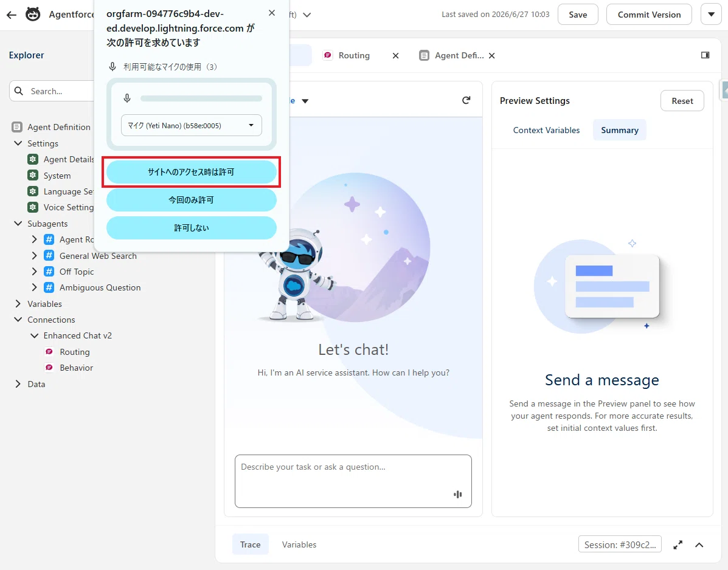Open the マイク (Yeti Nano) device dropdown
Screen dimensions: 728x570
point(192,125)
